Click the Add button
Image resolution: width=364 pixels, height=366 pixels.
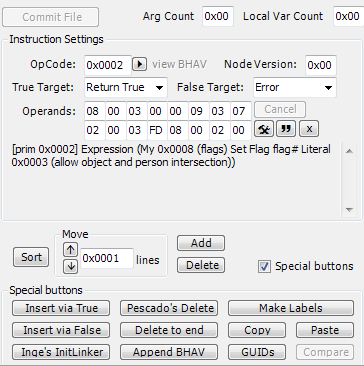pos(201,243)
